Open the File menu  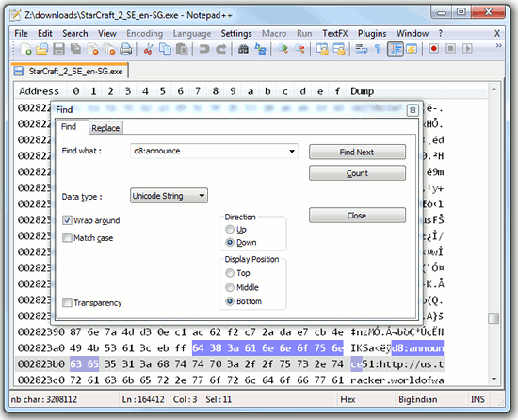tap(21, 33)
